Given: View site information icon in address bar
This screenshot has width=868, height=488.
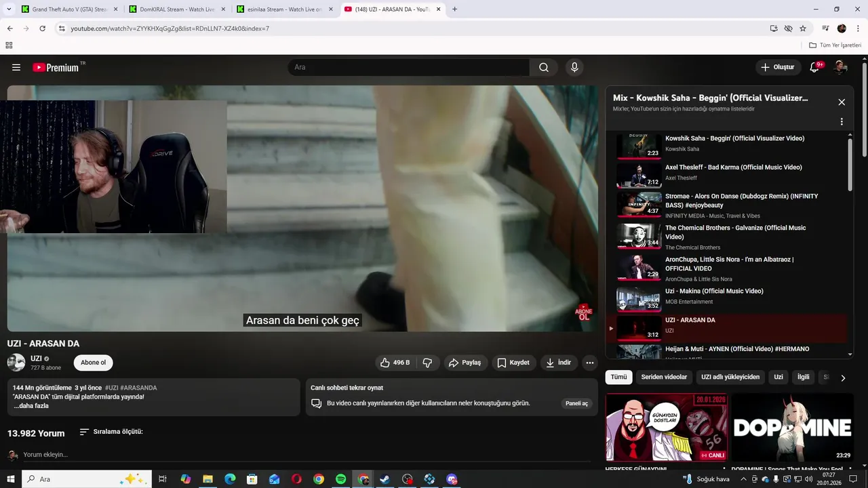Looking at the screenshot, I should (x=62, y=28).
